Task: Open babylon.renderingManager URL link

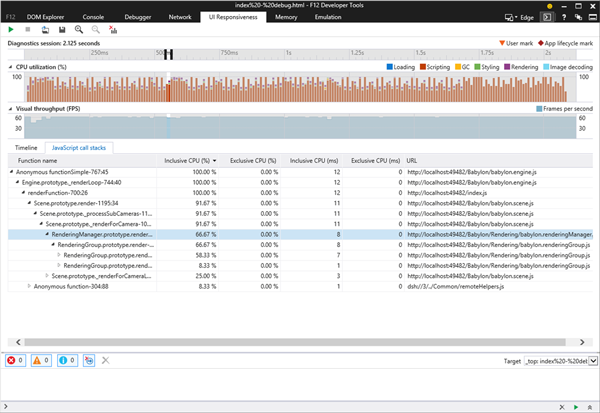Action: pyautogui.click(x=500, y=234)
